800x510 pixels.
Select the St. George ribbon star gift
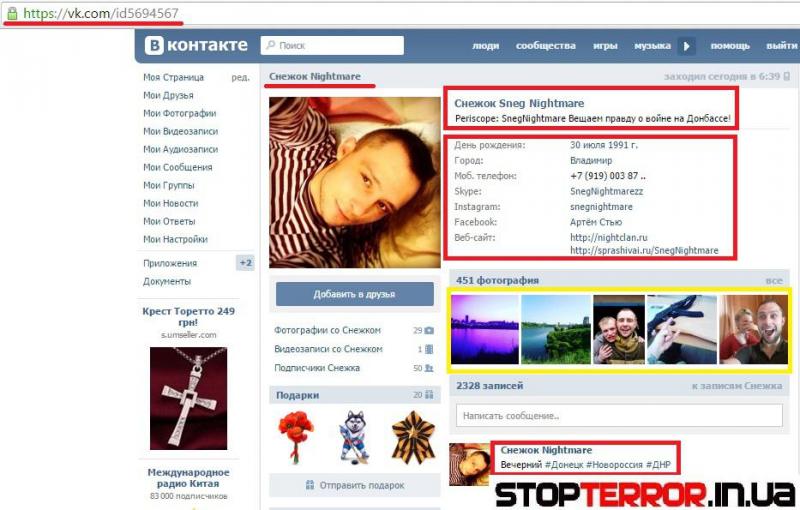413,438
